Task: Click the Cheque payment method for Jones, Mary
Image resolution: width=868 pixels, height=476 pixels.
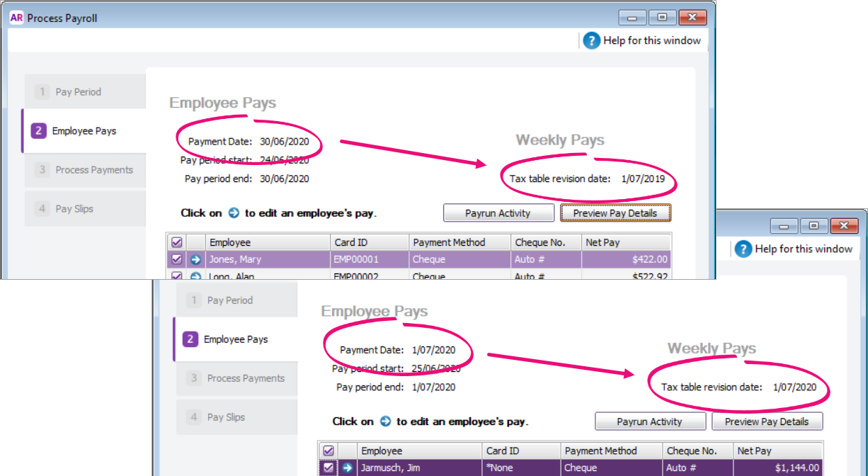Action: [460, 260]
